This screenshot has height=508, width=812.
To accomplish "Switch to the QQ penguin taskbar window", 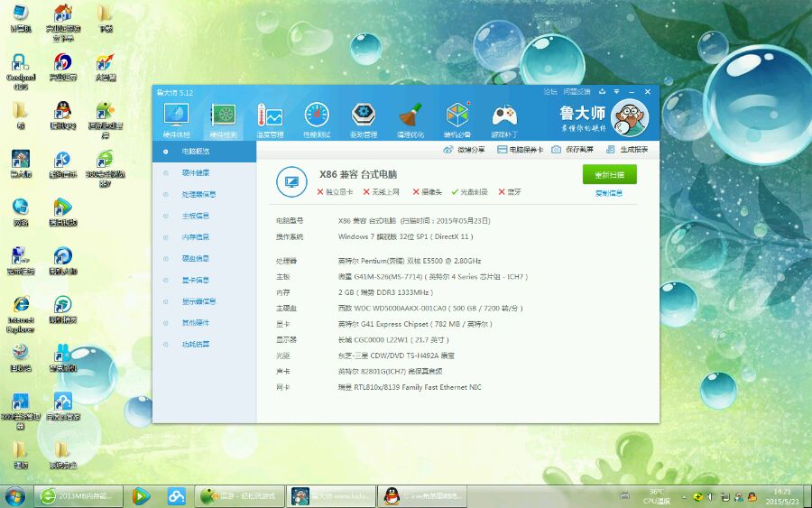I will click(x=422, y=496).
